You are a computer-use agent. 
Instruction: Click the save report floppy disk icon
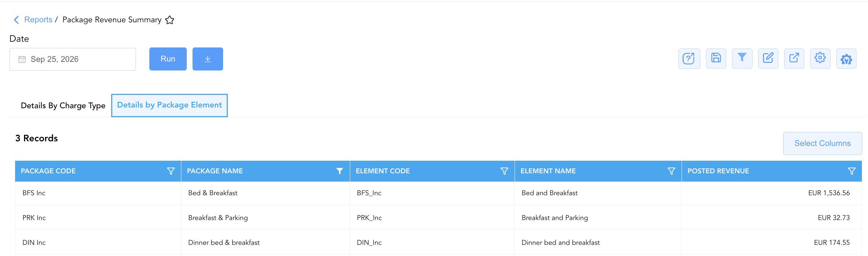pos(716,58)
